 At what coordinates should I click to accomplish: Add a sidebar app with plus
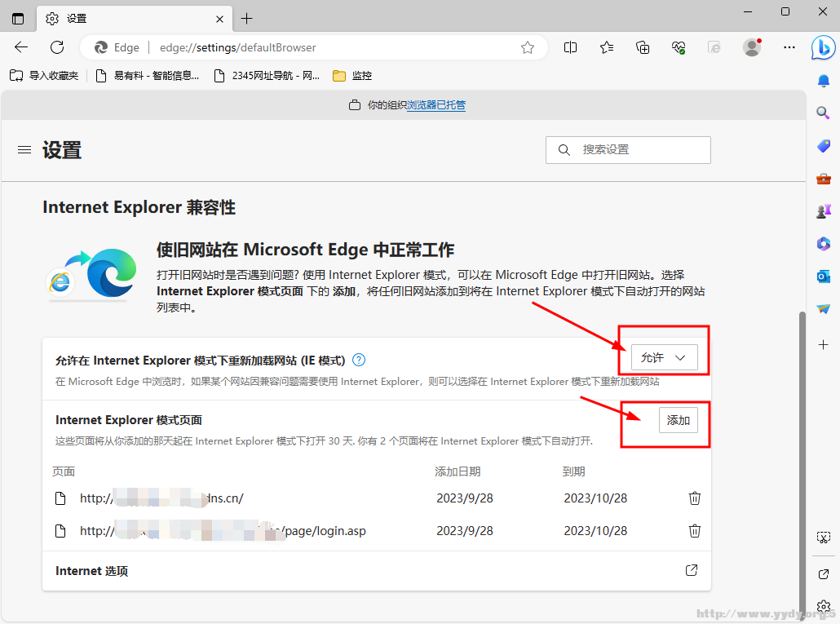point(824,344)
